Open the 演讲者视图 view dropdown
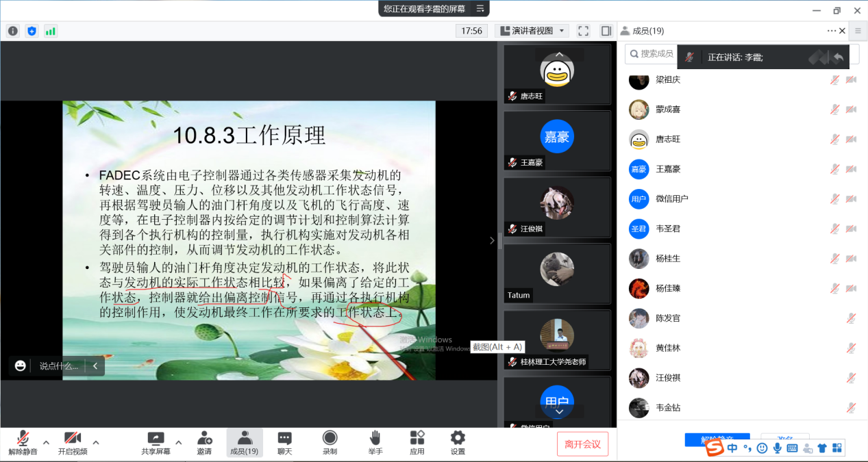The width and height of the screenshot is (868, 462). (532, 31)
